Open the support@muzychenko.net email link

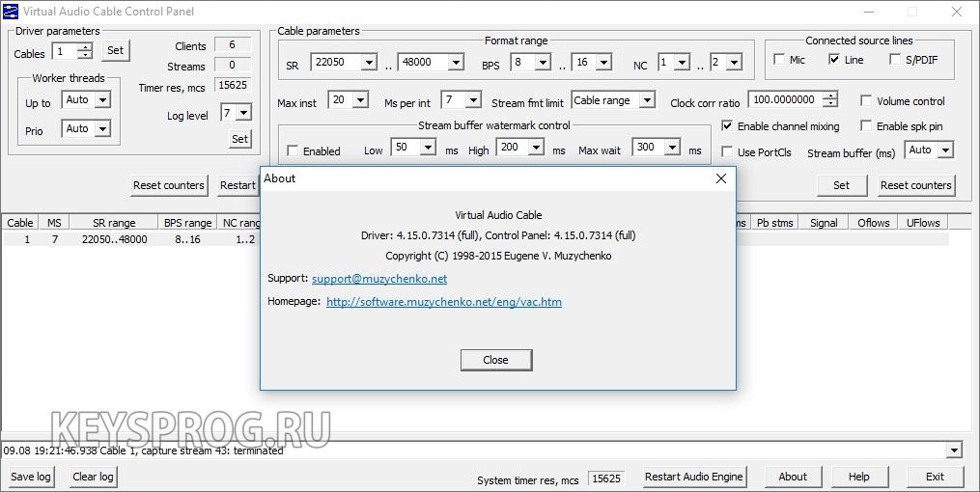coord(379,279)
